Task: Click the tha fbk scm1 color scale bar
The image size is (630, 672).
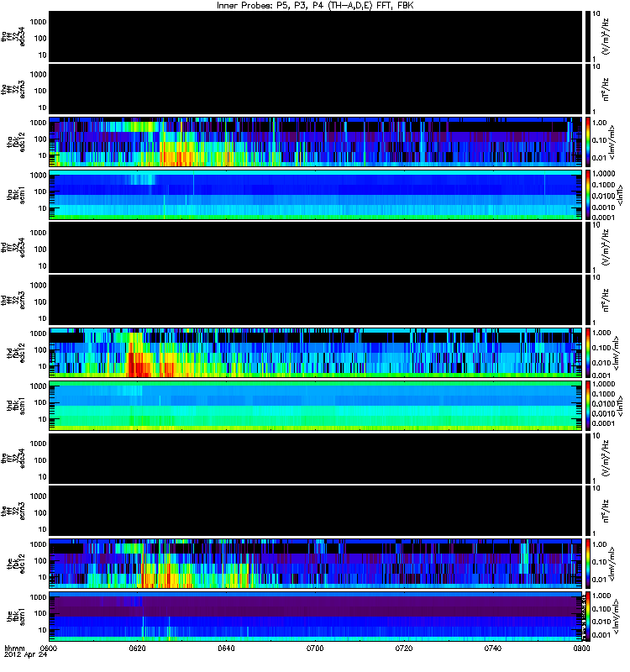Action: pyautogui.click(x=588, y=195)
